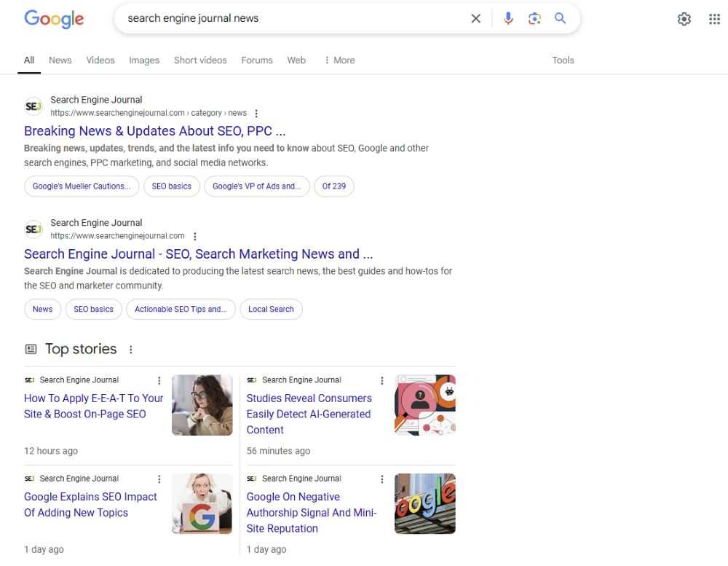Open quick settings gear icon
This screenshot has height=566, width=728.
click(684, 19)
